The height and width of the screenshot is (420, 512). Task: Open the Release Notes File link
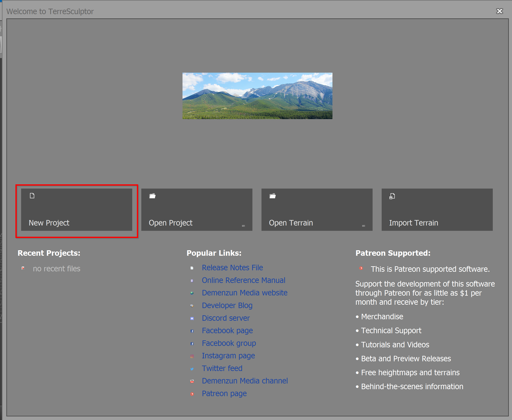232,268
